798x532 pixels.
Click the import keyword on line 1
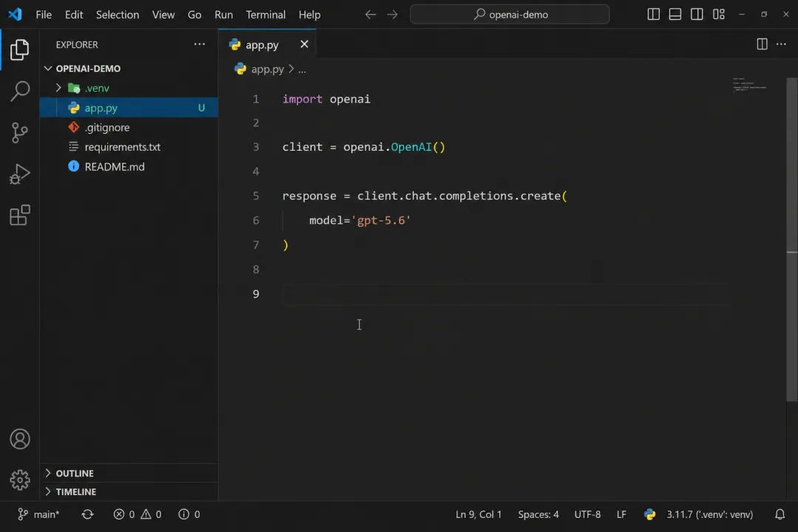coord(302,99)
